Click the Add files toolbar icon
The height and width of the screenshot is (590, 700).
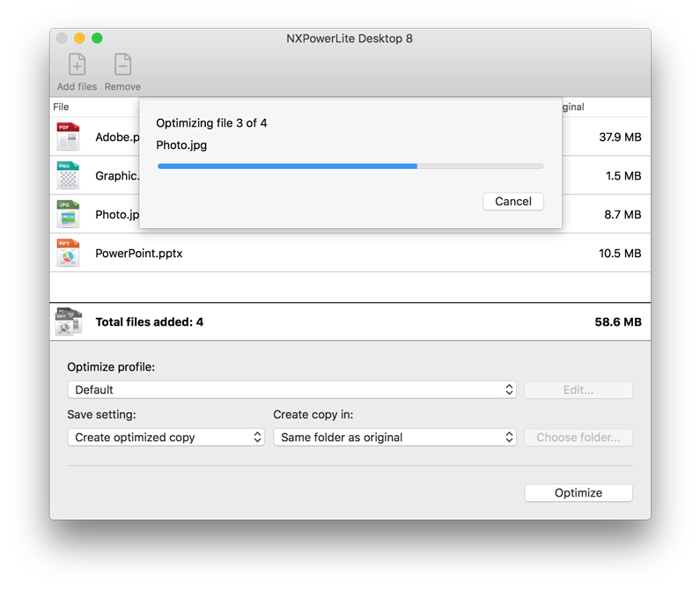pyautogui.click(x=77, y=66)
